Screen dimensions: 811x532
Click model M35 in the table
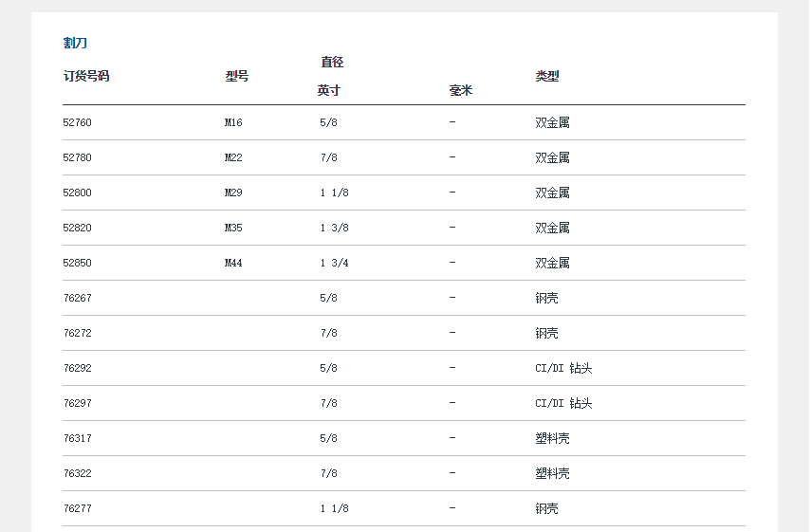point(233,229)
